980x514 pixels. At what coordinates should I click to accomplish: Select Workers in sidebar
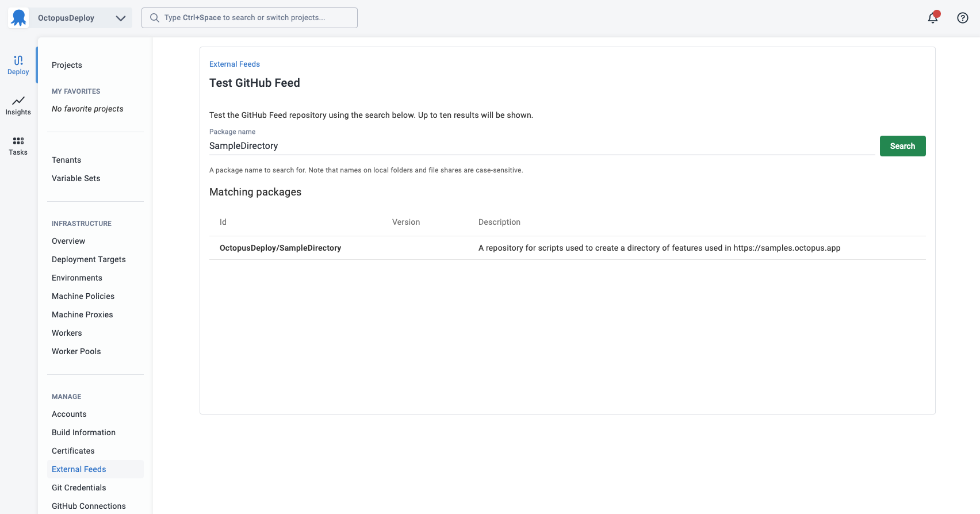[x=67, y=333]
